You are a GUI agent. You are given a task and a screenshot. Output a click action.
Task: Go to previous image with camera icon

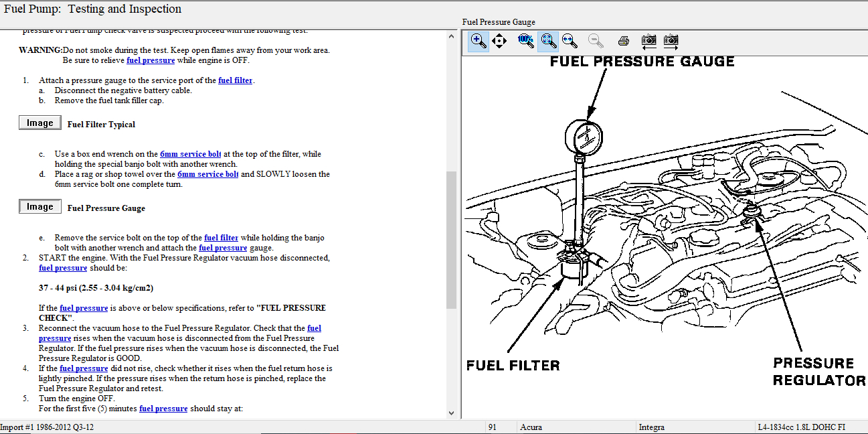[648, 41]
